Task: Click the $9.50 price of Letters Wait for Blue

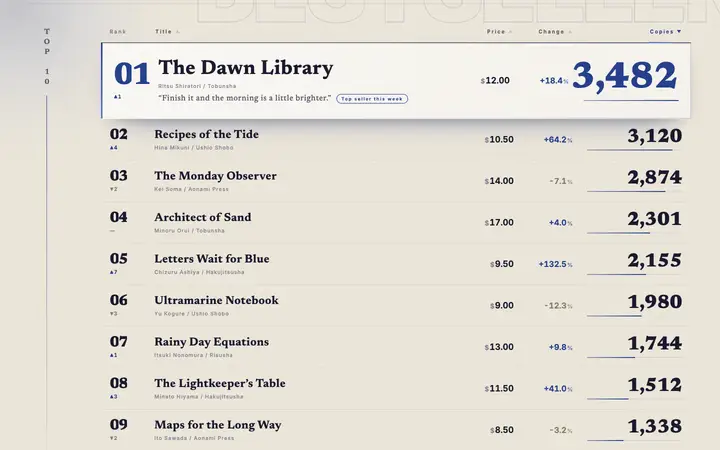Action: click(502, 264)
